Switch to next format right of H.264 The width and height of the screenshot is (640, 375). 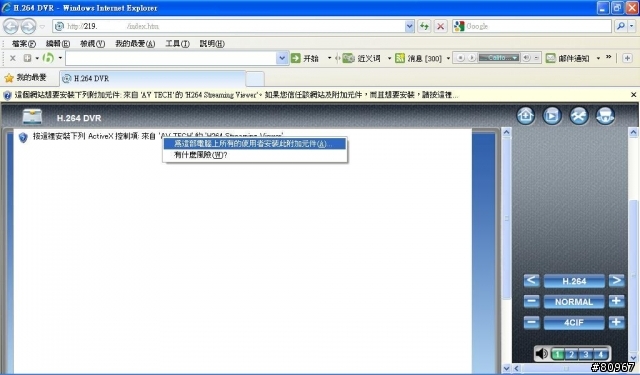point(617,281)
